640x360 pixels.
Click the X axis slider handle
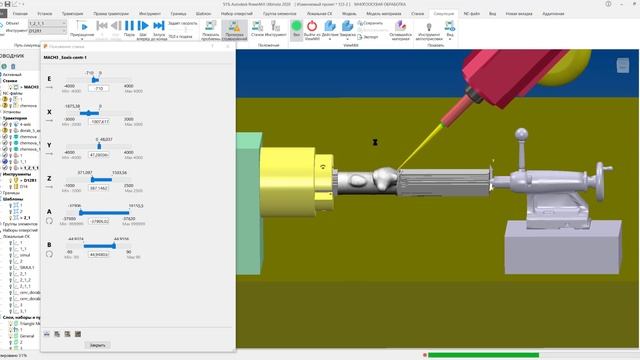click(x=89, y=113)
